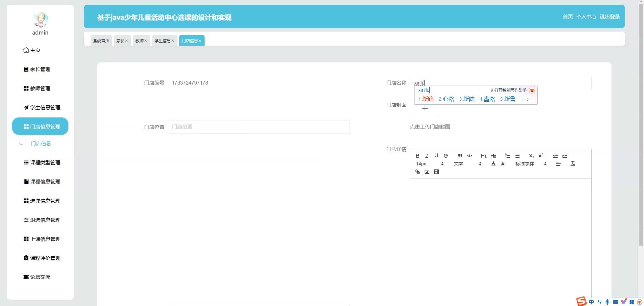Viewport: 644px width, 306px height.
Task: Click the 退出登录 link
Action: pyautogui.click(x=609, y=17)
